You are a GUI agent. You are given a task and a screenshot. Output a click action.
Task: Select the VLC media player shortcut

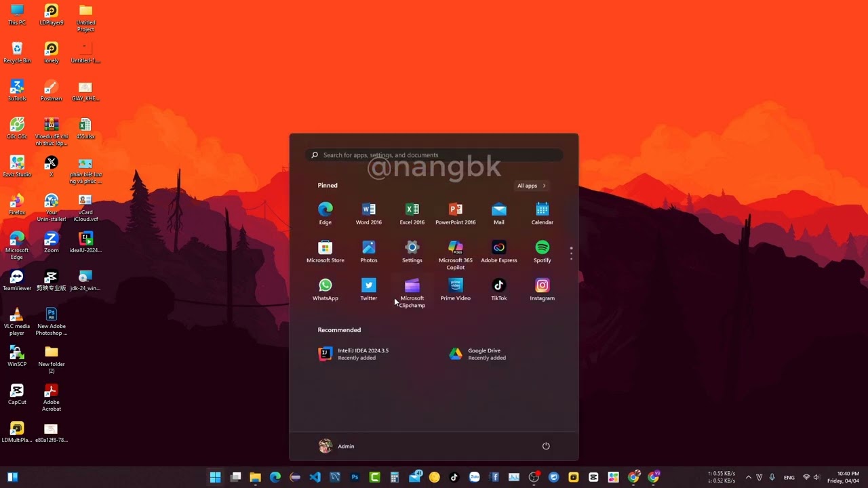pyautogui.click(x=17, y=322)
